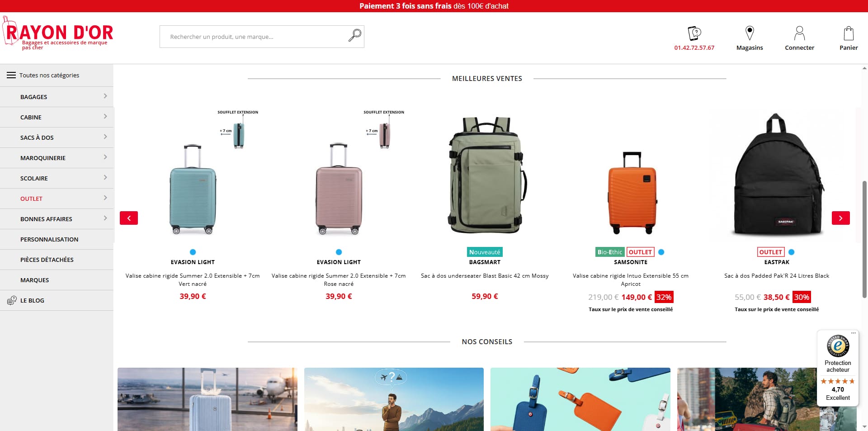The width and height of the screenshot is (868, 431).
Task: Show next best-seller products with the right arrow
Action: [840, 218]
